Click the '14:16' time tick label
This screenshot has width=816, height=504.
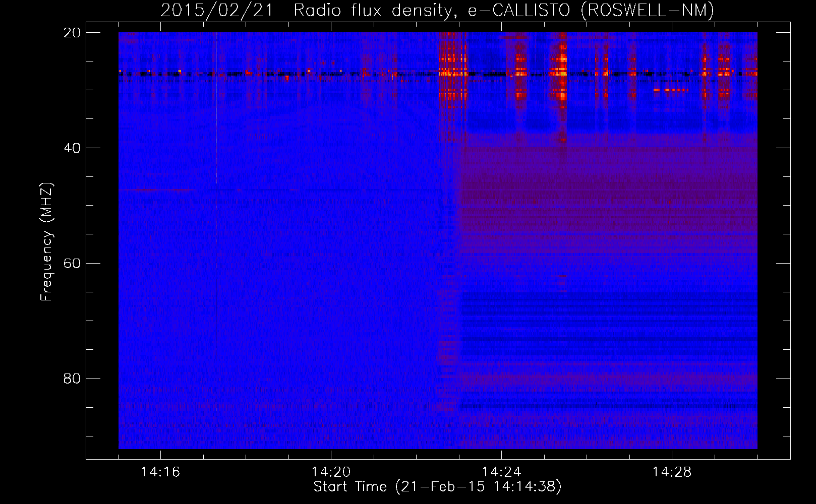pos(160,472)
